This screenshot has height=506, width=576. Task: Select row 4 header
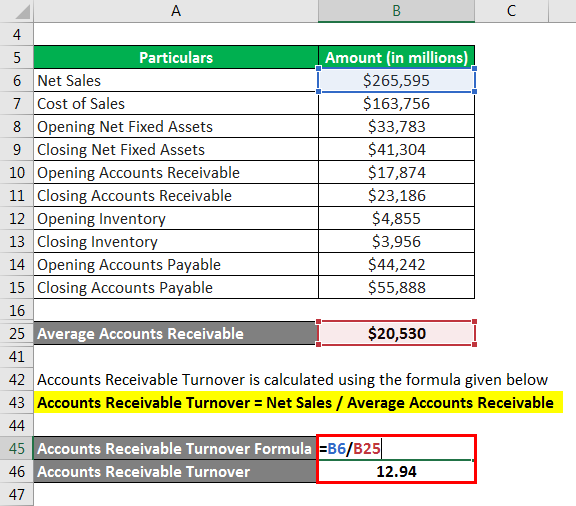click(x=17, y=34)
